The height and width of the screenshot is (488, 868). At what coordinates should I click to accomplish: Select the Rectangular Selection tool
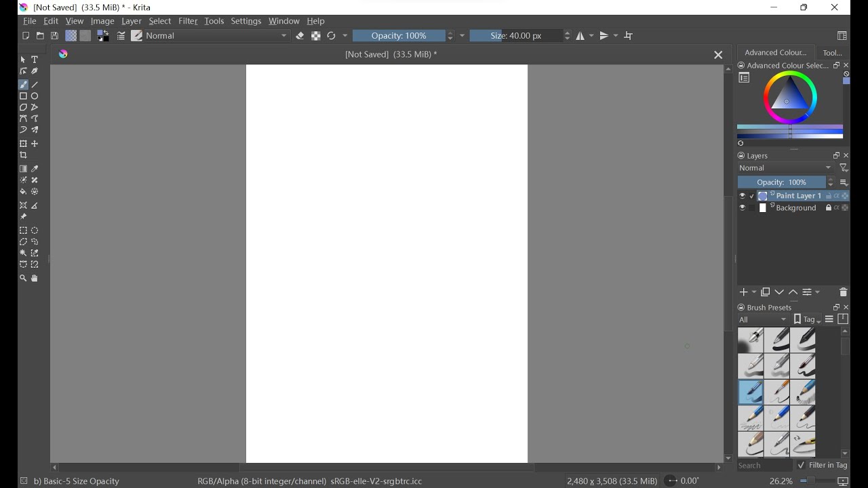pos(24,230)
